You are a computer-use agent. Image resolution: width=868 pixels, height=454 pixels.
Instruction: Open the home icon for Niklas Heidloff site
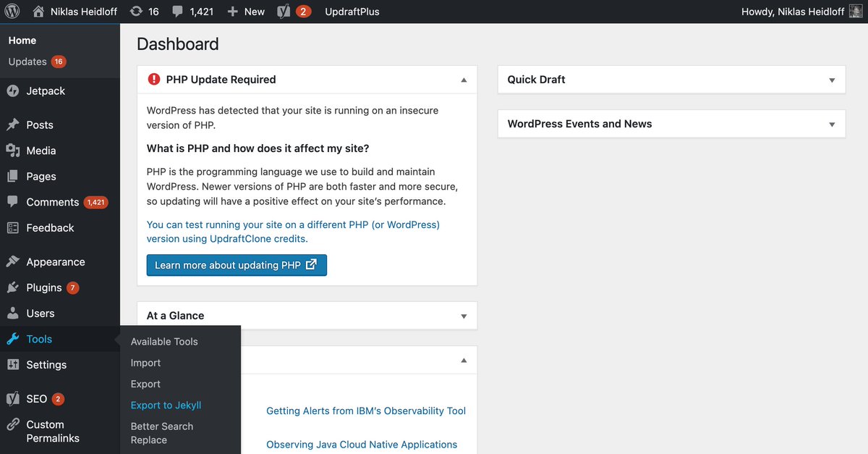pyautogui.click(x=38, y=12)
